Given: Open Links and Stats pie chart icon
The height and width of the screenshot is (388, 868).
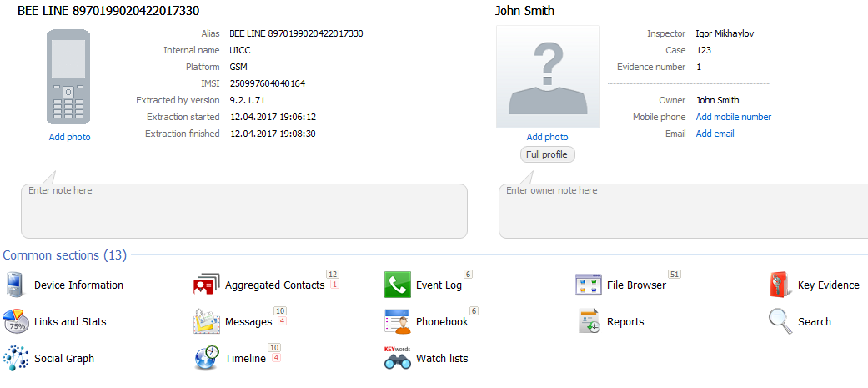Looking at the screenshot, I should [16, 321].
